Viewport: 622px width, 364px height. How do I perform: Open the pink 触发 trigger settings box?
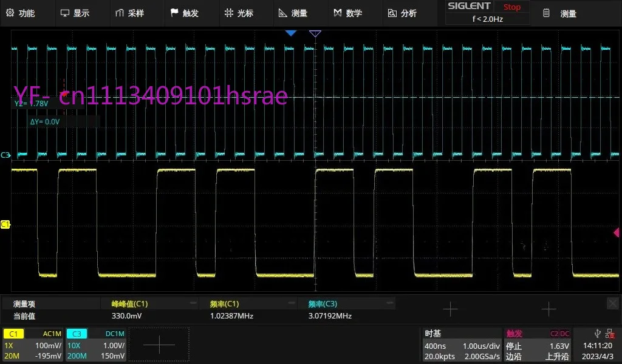pos(538,345)
